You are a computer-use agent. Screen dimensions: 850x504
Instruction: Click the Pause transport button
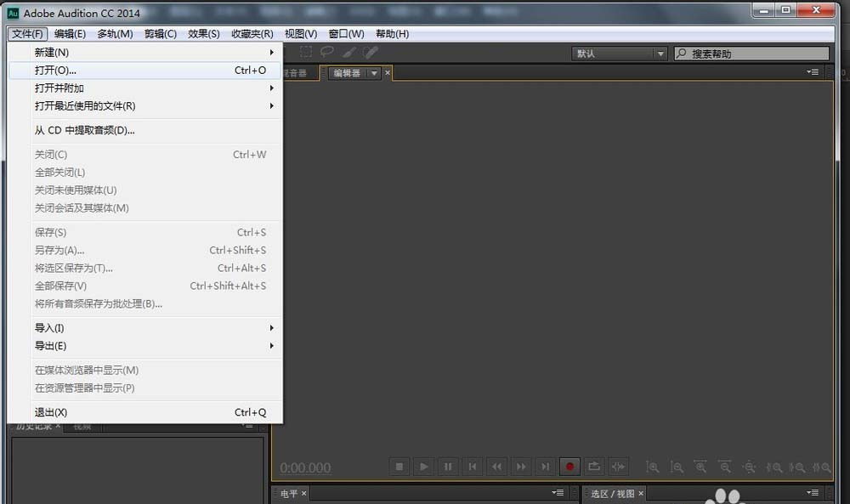pyautogui.click(x=448, y=467)
